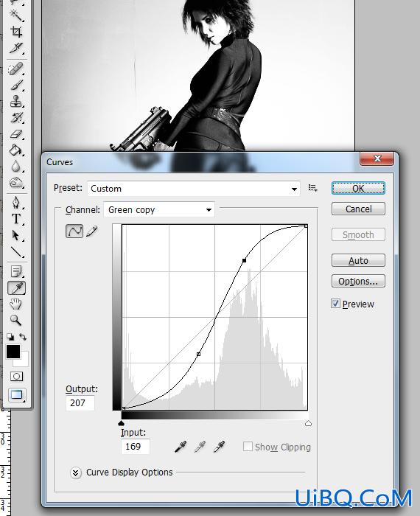420x516 pixels.
Task: Open the Preset dropdown
Action: click(194, 189)
